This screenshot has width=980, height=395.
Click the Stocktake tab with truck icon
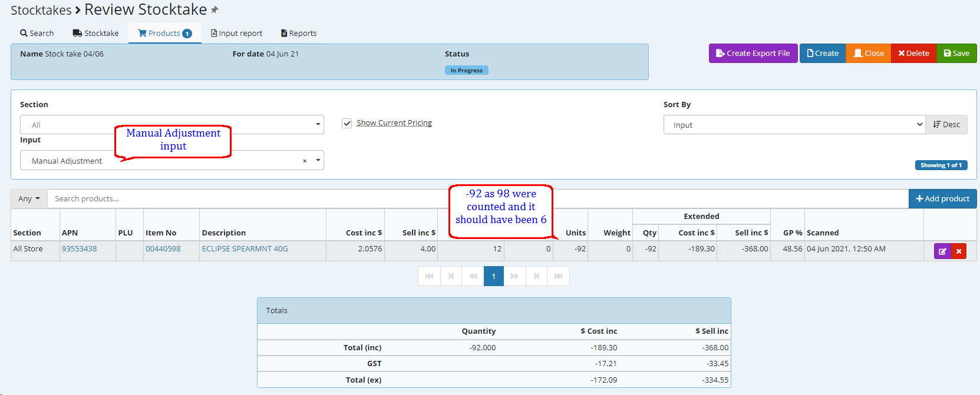pos(95,34)
